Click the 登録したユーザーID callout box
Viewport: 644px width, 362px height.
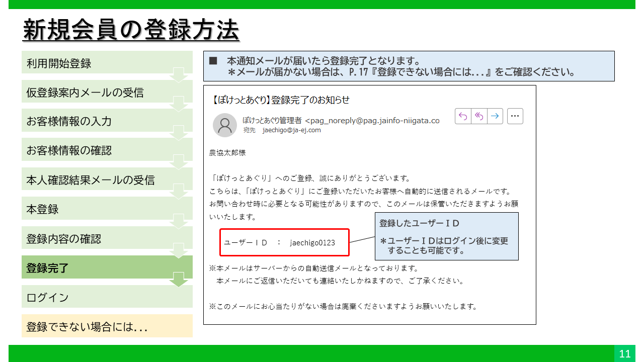click(447, 236)
